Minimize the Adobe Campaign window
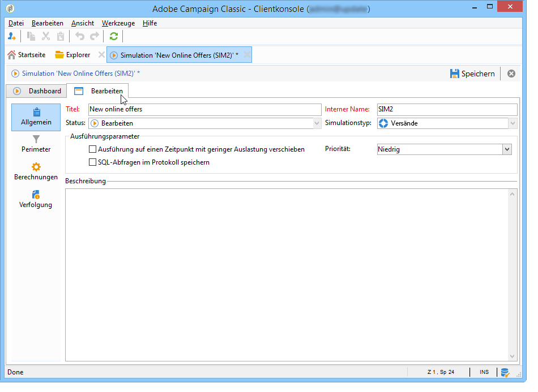The image size is (538, 392). coord(475,7)
